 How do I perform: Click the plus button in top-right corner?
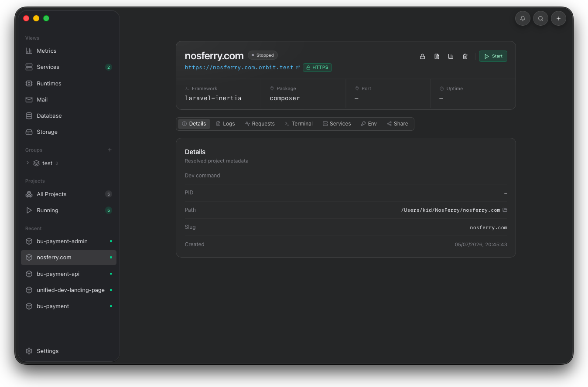(558, 18)
